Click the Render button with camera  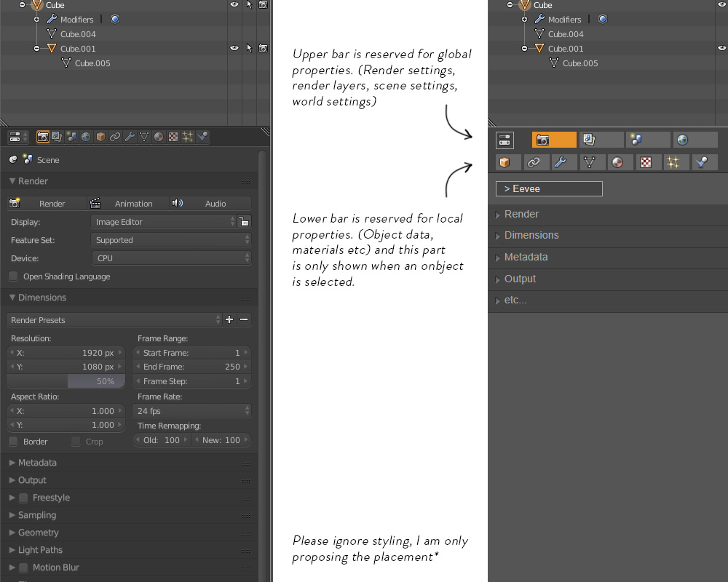(47, 203)
